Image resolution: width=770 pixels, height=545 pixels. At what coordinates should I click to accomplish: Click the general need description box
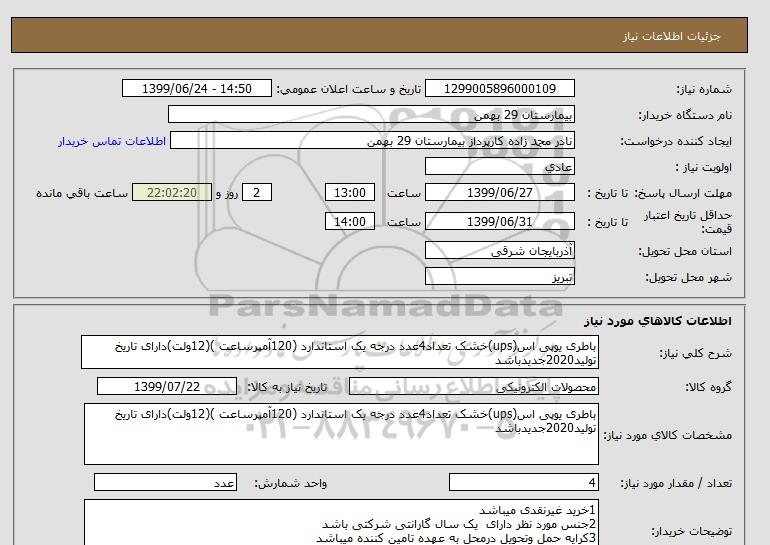(340, 352)
